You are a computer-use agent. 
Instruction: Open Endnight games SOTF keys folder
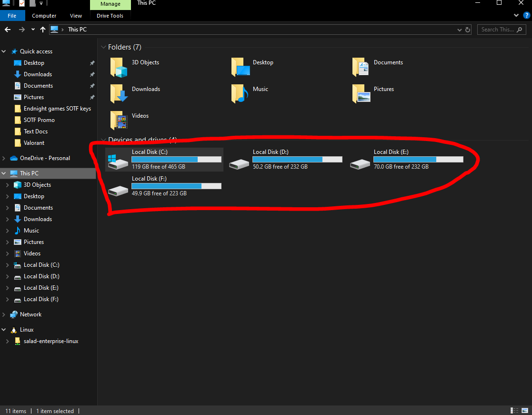pyautogui.click(x=57, y=109)
